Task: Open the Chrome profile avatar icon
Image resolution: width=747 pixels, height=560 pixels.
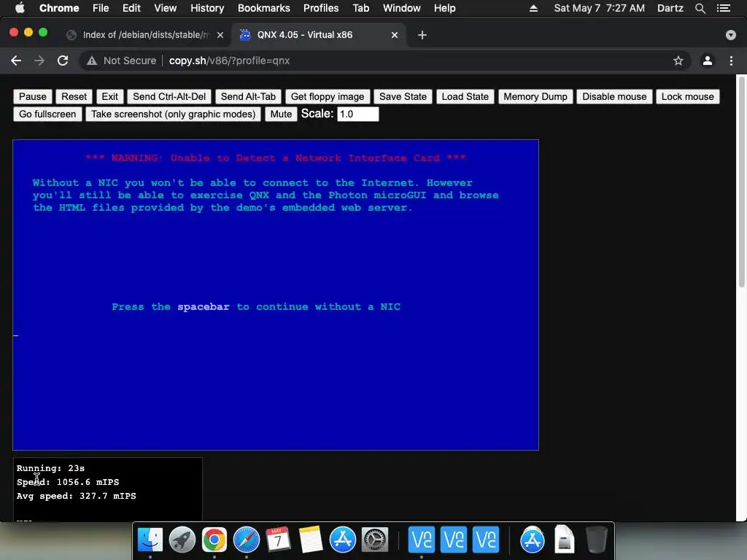Action: pos(707,61)
